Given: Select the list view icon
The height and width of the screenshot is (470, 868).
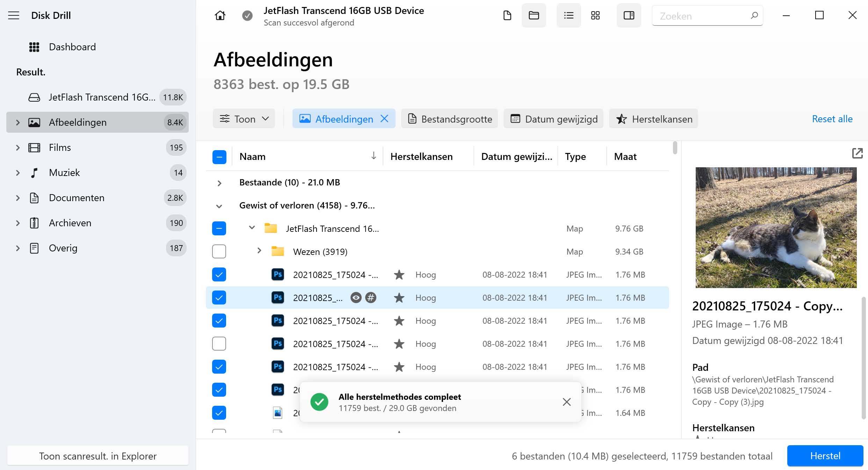Looking at the screenshot, I should 569,15.
